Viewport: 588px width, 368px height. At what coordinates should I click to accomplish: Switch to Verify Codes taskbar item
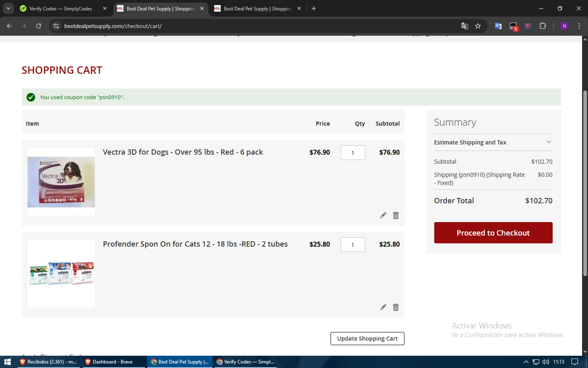(245, 362)
